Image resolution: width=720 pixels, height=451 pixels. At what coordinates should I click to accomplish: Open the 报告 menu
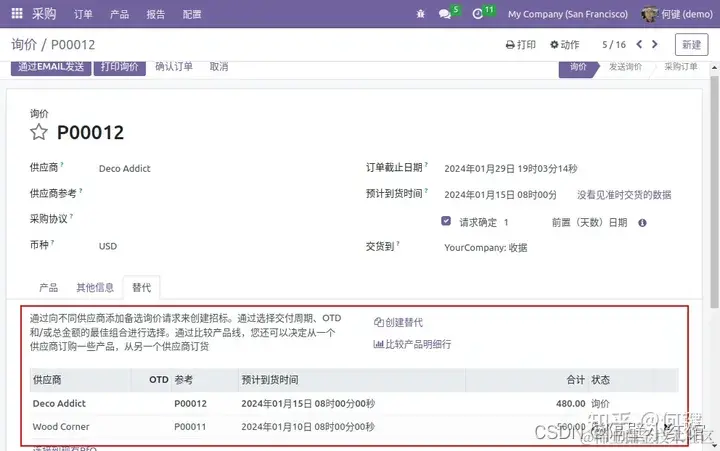tap(156, 14)
